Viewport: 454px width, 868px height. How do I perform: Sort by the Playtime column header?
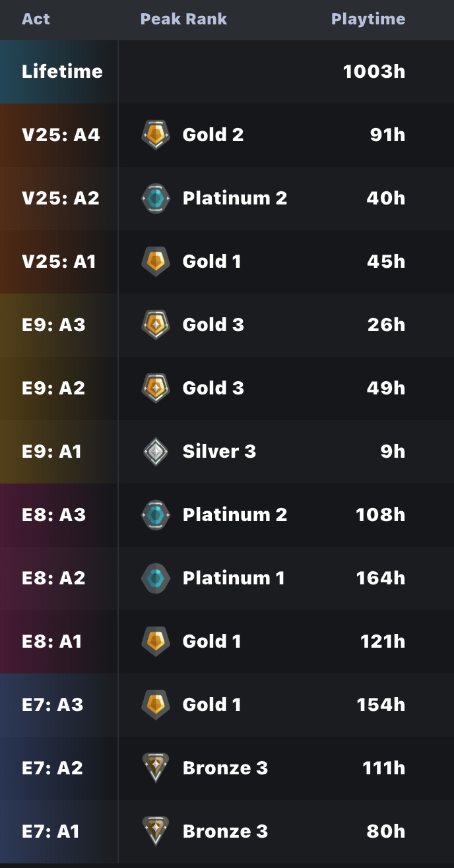click(368, 19)
